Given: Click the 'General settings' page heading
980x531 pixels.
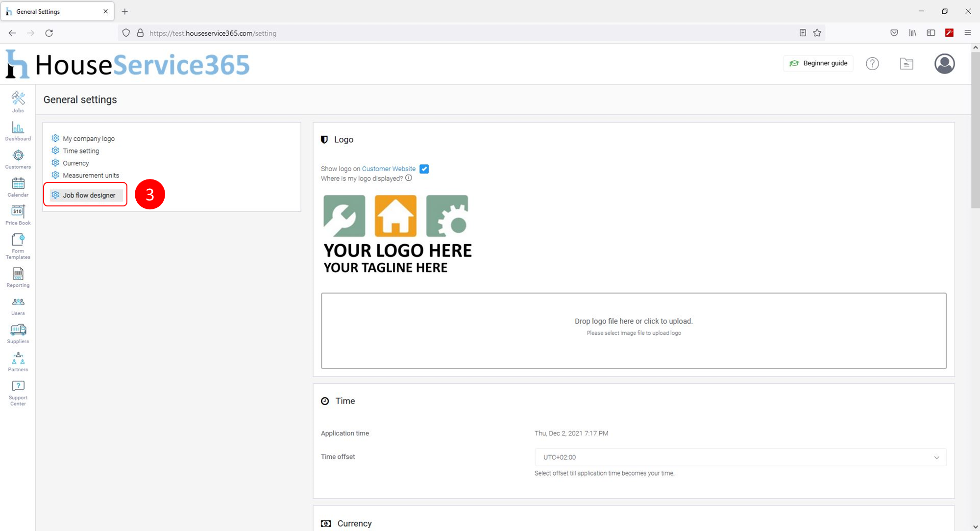Looking at the screenshot, I should pos(80,100).
